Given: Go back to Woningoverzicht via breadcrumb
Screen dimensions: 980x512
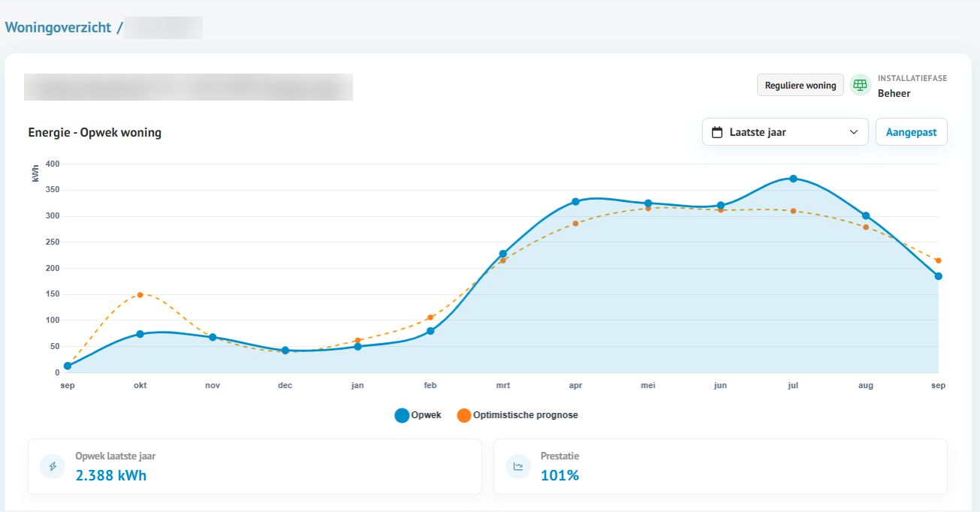Looking at the screenshot, I should 58,28.
